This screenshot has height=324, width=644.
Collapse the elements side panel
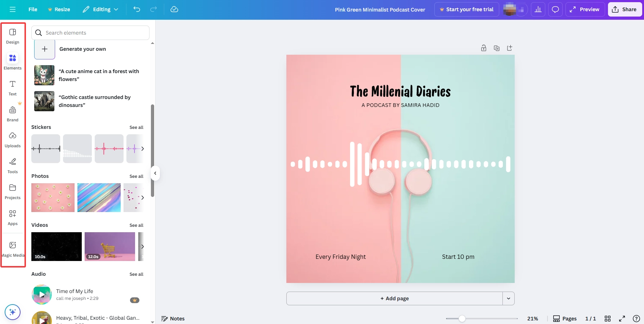click(x=155, y=173)
